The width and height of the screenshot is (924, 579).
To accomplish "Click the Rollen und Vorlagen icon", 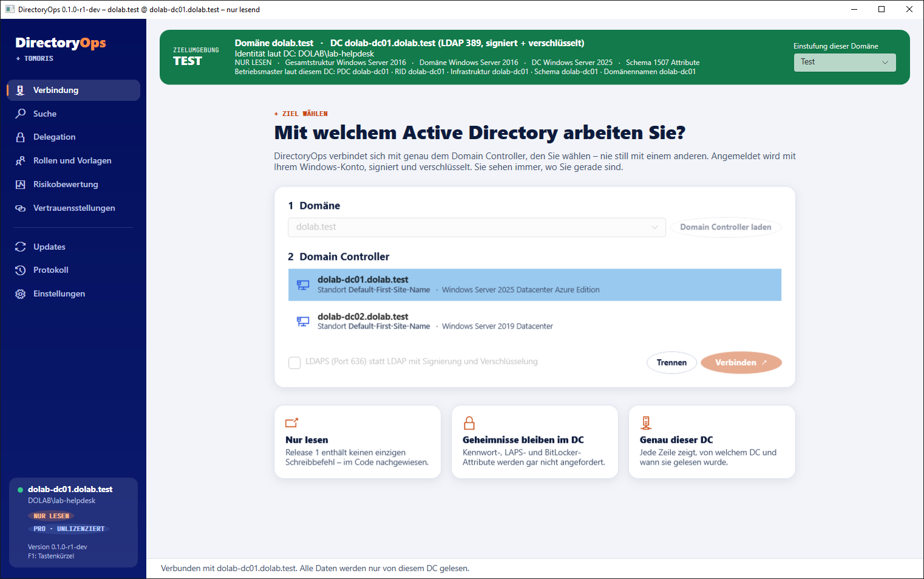I will [x=20, y=161].
